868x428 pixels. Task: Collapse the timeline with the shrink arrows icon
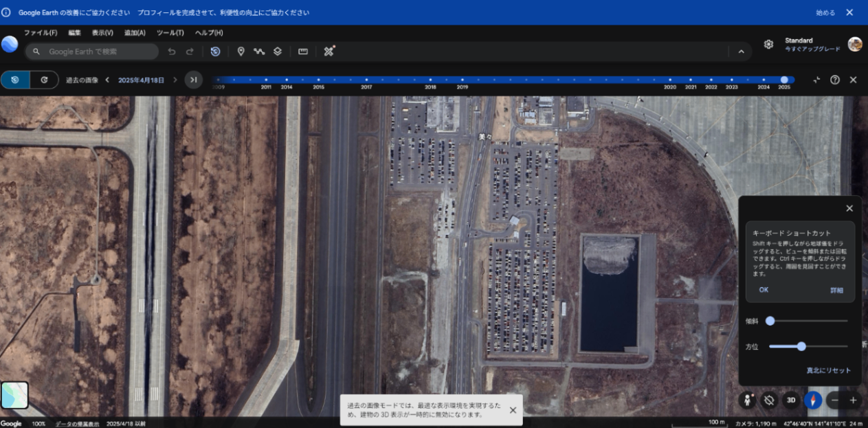(x=816, y=80)
